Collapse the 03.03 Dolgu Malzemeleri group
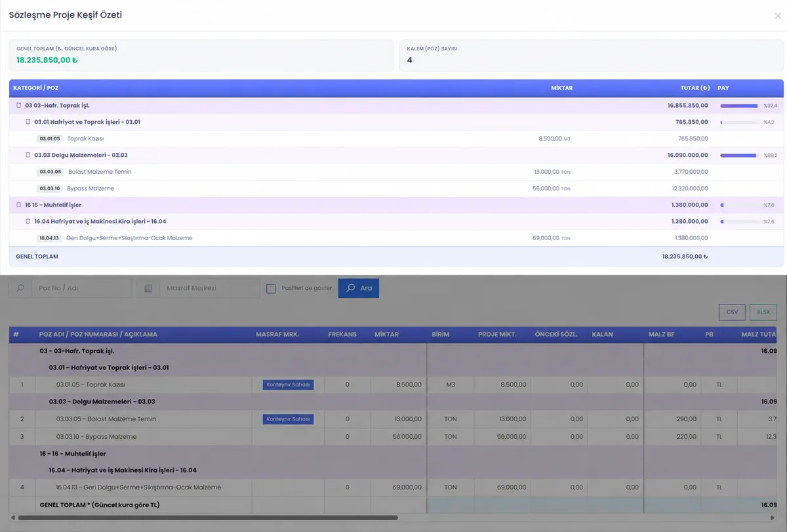Viewport: 787px width, 532px height. 28,155
